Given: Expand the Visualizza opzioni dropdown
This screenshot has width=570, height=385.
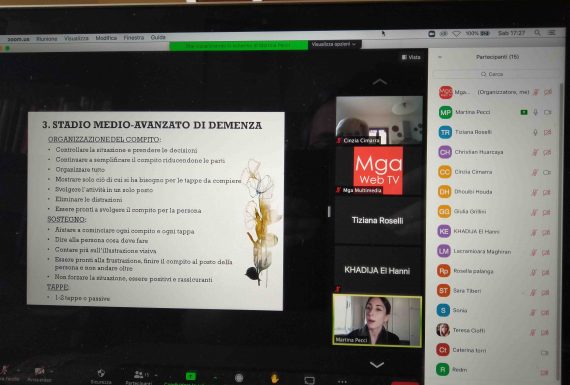Looking at the screenshot, I should pos(334,44).
